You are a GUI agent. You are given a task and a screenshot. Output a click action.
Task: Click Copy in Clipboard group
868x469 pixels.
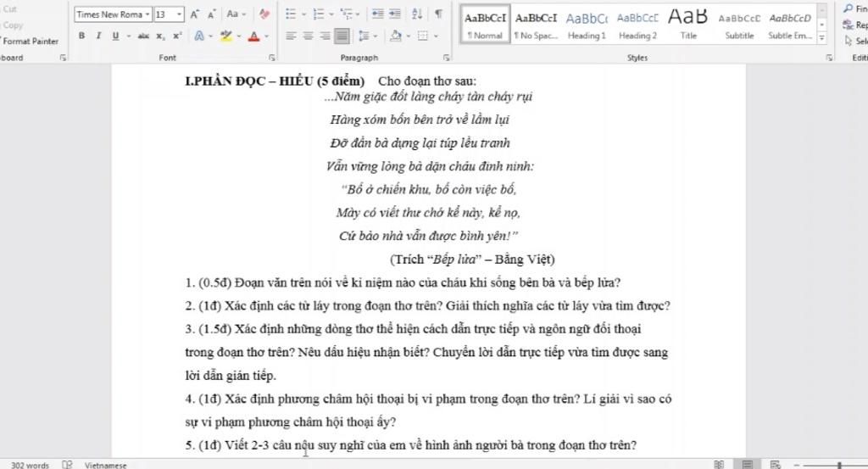coord(12,25)
